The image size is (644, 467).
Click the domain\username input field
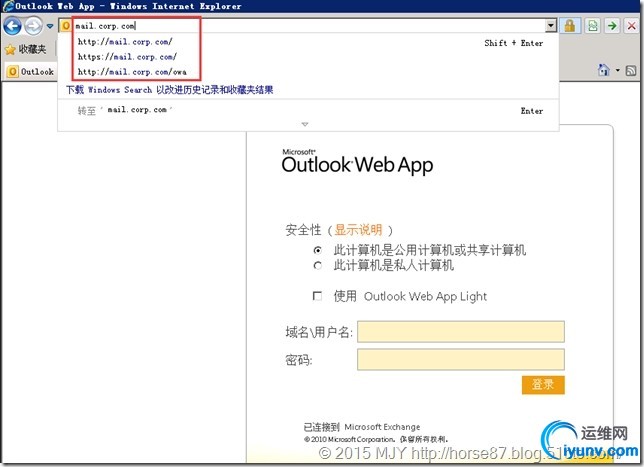(x=461, y=331)
